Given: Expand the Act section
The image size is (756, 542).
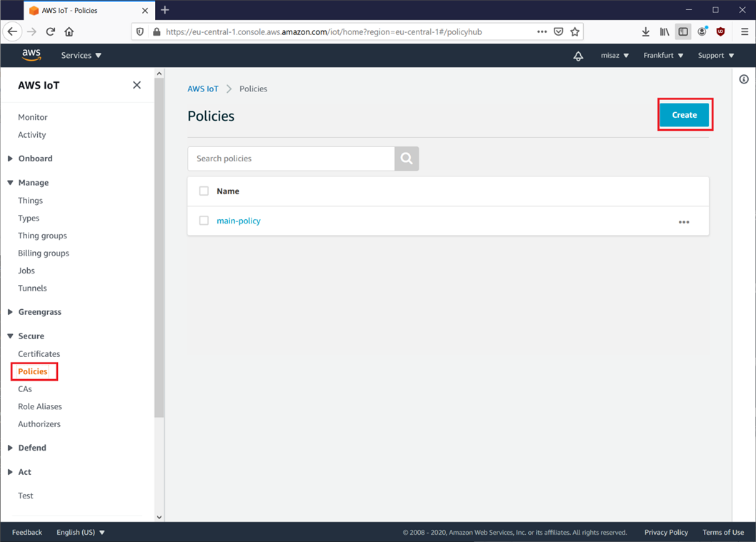Looking at the screenshot, I should click(20, 472).
